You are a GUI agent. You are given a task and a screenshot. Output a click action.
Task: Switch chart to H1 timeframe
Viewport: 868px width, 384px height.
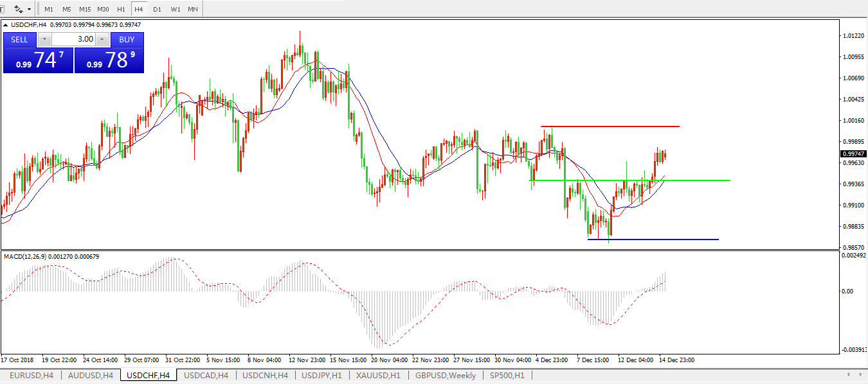(x=121, y=10)
